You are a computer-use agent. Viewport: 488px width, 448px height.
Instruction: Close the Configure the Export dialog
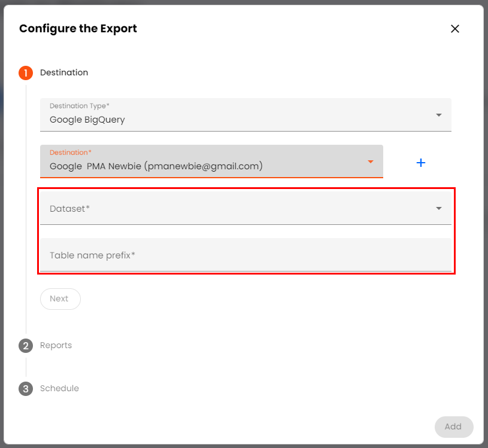point(455,29)
